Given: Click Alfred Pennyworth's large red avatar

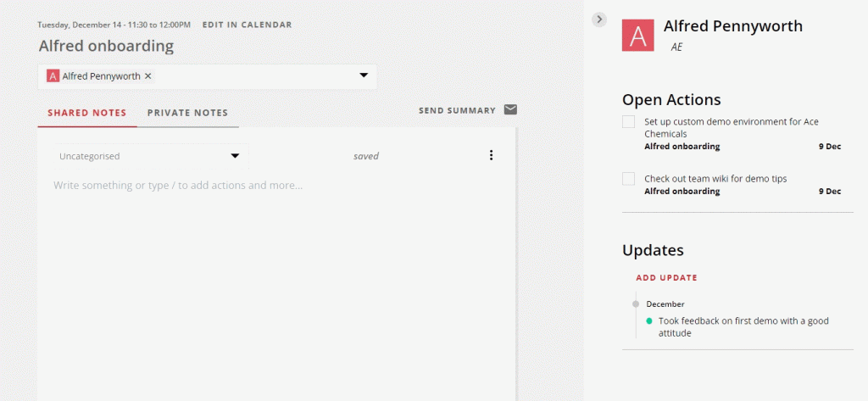Looking at the screenshot, I should (x=637, y=35).
